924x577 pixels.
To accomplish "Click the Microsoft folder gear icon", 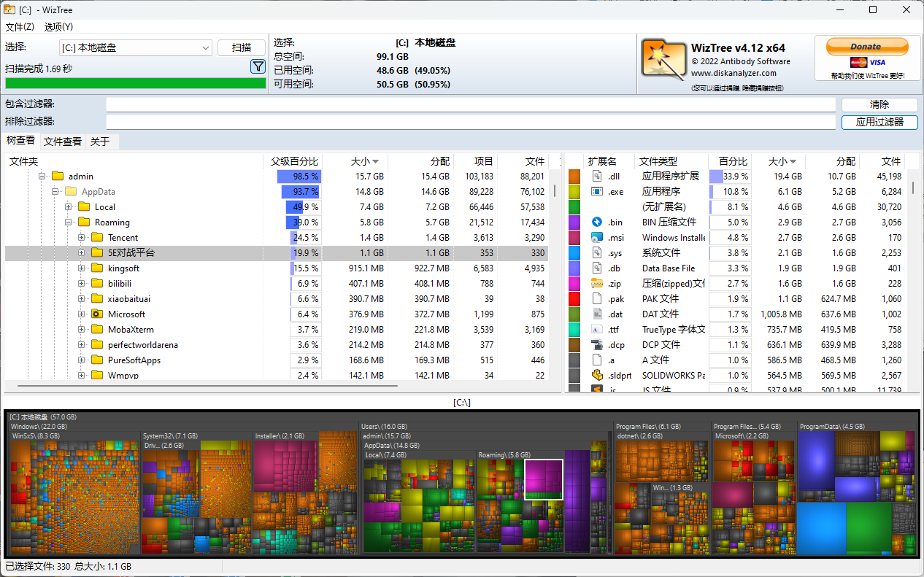I will click(97, 314).
